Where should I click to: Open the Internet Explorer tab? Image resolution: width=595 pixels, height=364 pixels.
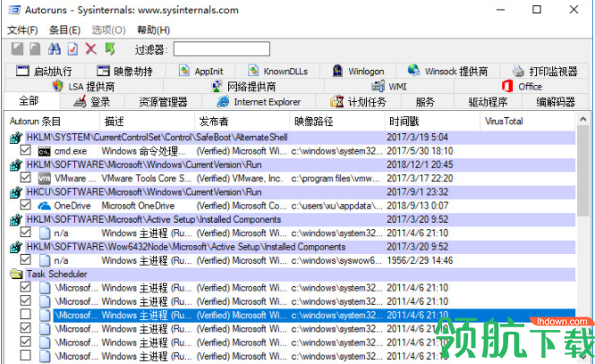(x=259, y=102)
